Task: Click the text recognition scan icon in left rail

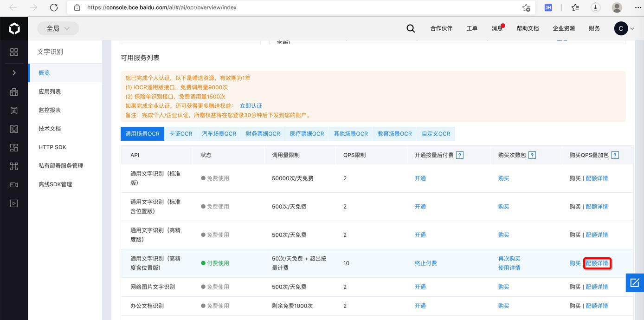Action: [14, 129]
